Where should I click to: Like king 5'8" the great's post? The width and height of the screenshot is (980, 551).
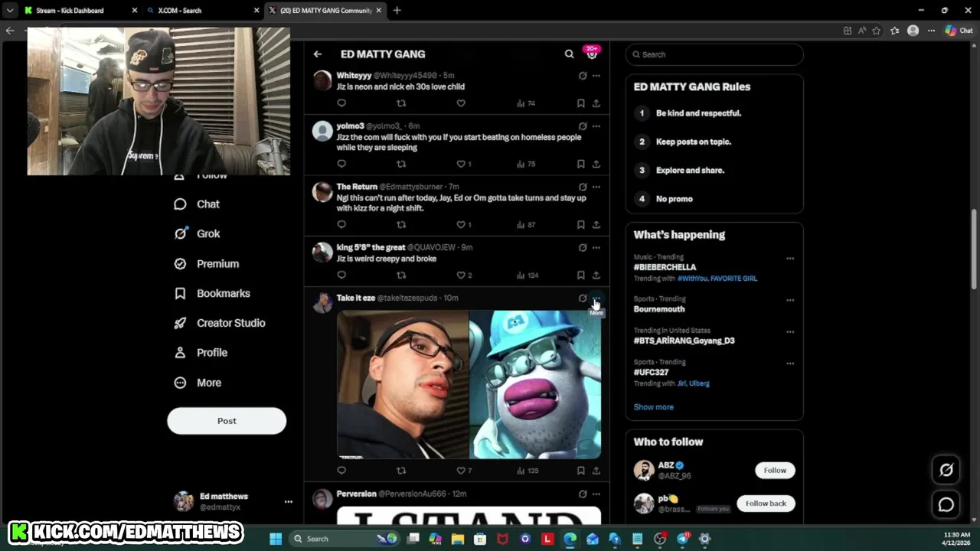click(461, 275)
